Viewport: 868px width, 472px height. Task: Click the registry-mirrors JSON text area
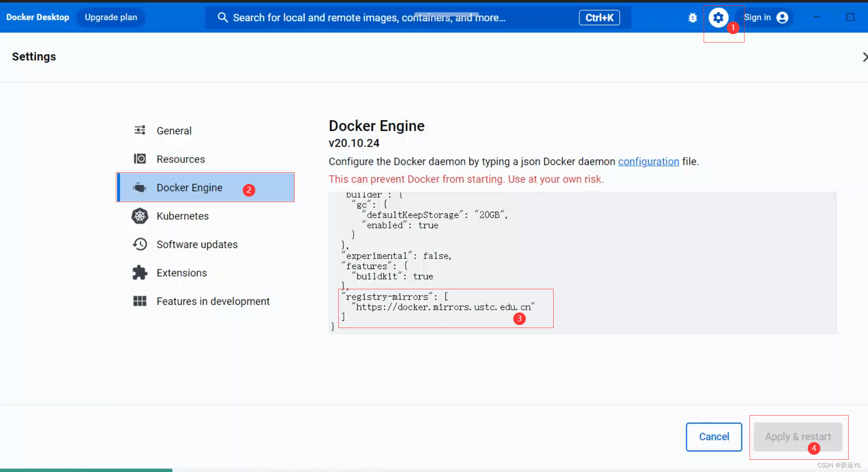click(445, 307)
